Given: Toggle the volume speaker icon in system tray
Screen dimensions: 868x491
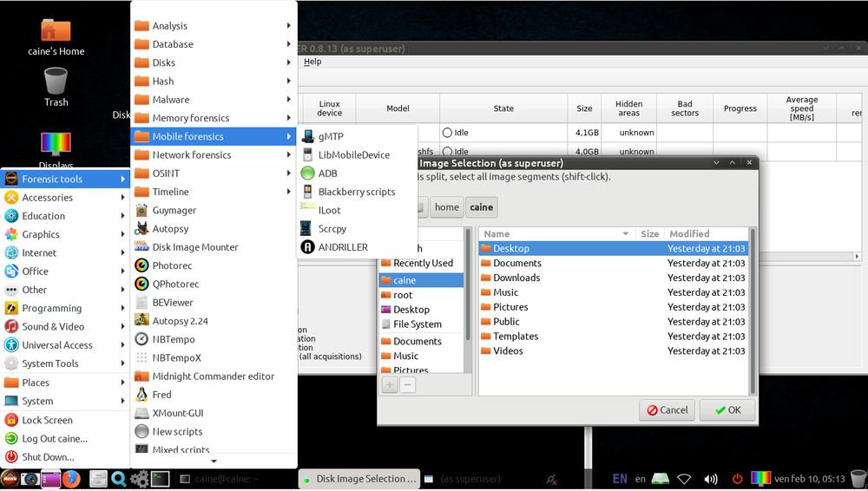Looking at the screenshot, I should click(711, 479).
